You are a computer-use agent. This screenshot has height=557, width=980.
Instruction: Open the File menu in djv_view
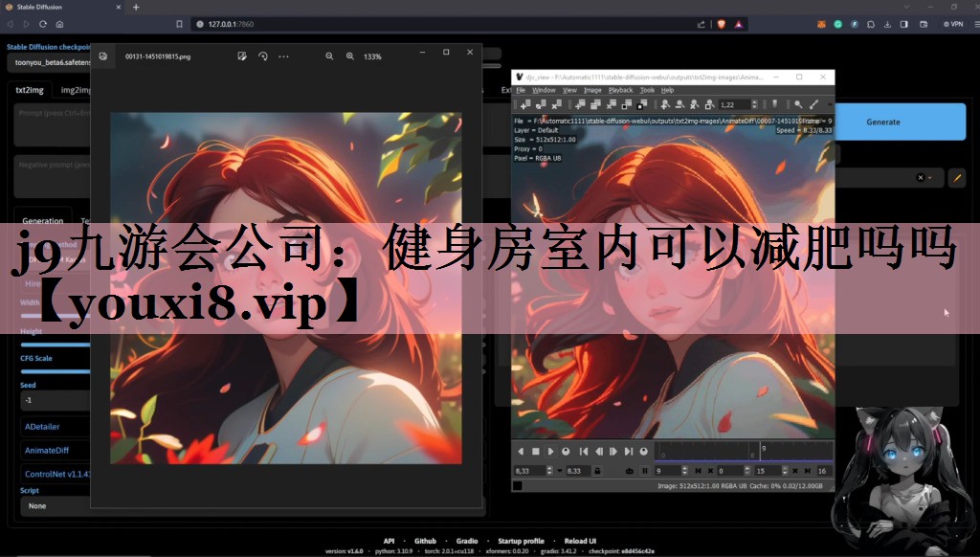(521, 91)
